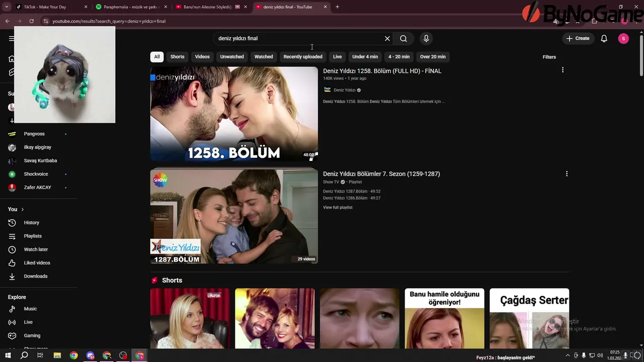Open the browser tab list dropdown arrow
Viewport: 644px width, 362px height.
pos(7,7)
